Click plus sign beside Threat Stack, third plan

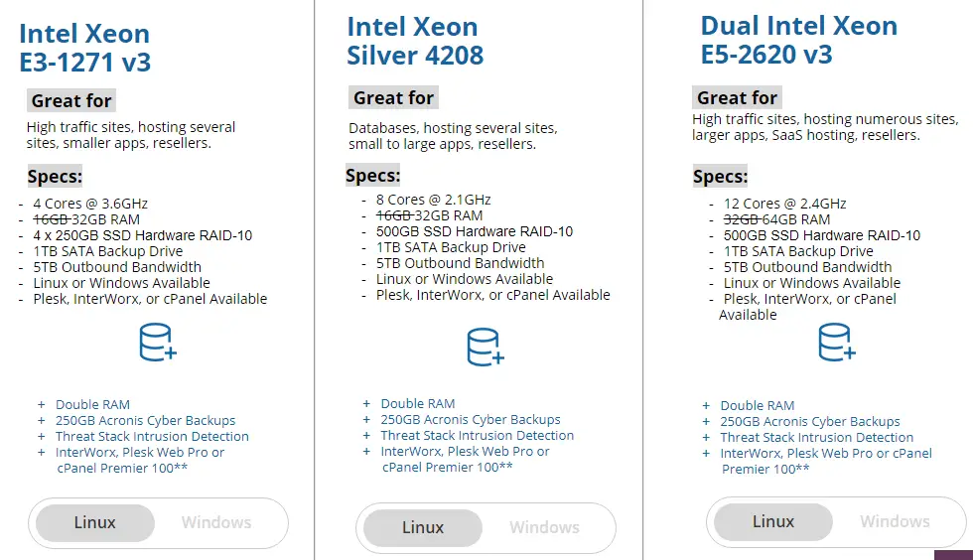point(706,438)
